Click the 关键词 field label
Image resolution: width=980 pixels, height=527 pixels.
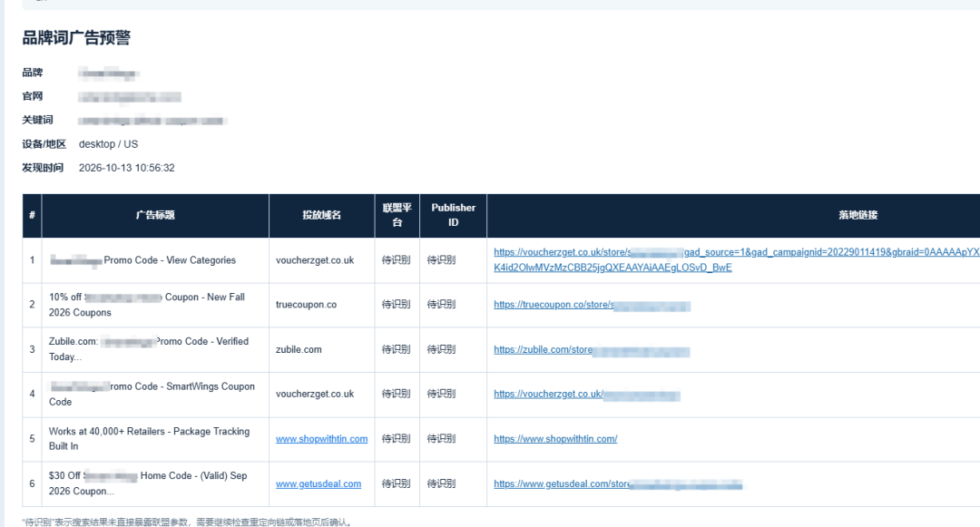click(37, 120)
